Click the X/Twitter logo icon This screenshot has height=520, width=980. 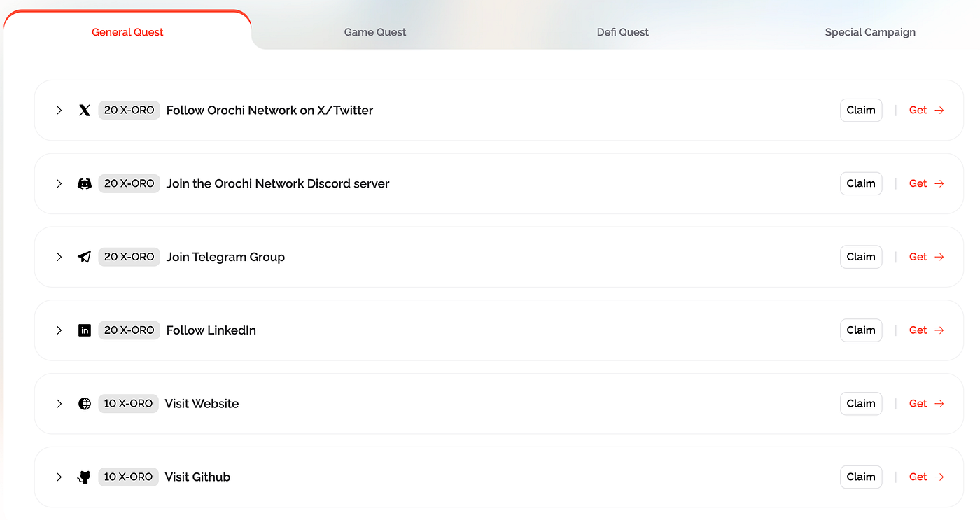(x=85, y=110)
